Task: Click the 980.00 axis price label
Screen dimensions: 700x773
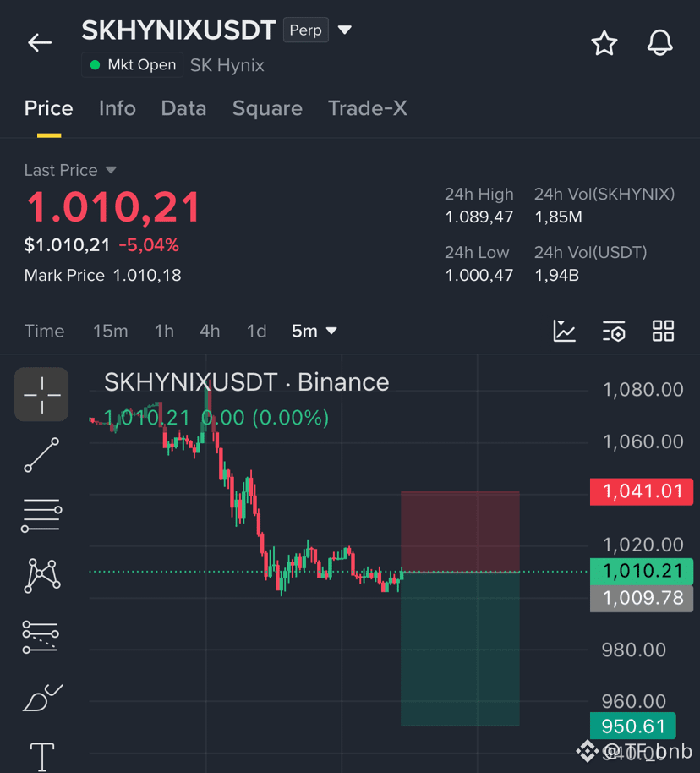Action: click(634, 650)
